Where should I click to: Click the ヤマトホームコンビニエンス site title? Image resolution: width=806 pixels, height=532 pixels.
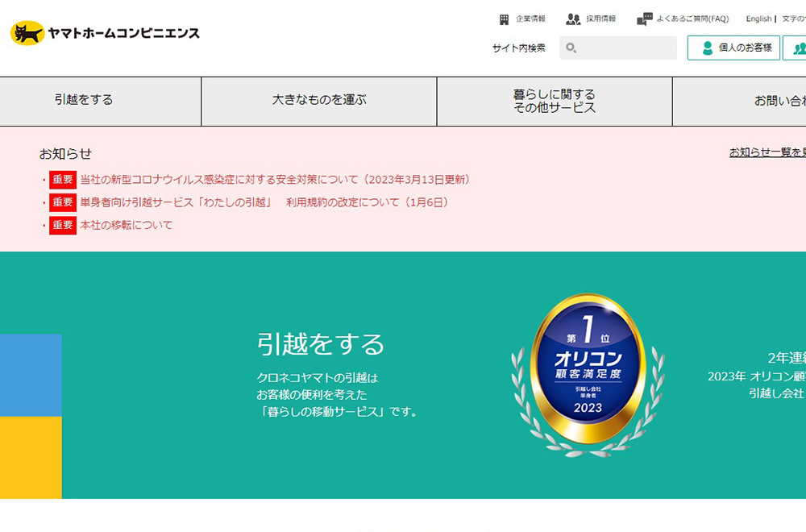coord(123,33)
